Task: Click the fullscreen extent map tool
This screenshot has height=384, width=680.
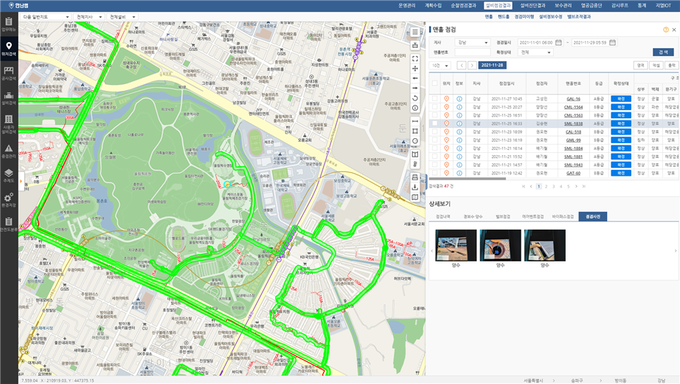Action: (x=415, y=59)
